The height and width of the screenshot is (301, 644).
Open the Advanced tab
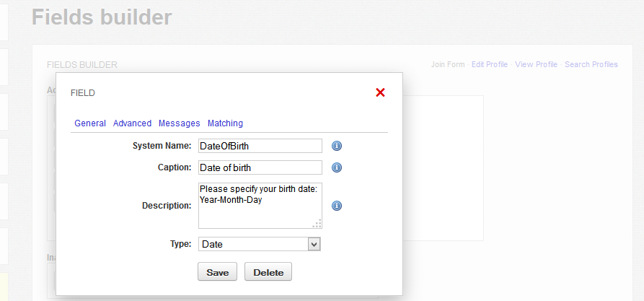pos(132,123)
